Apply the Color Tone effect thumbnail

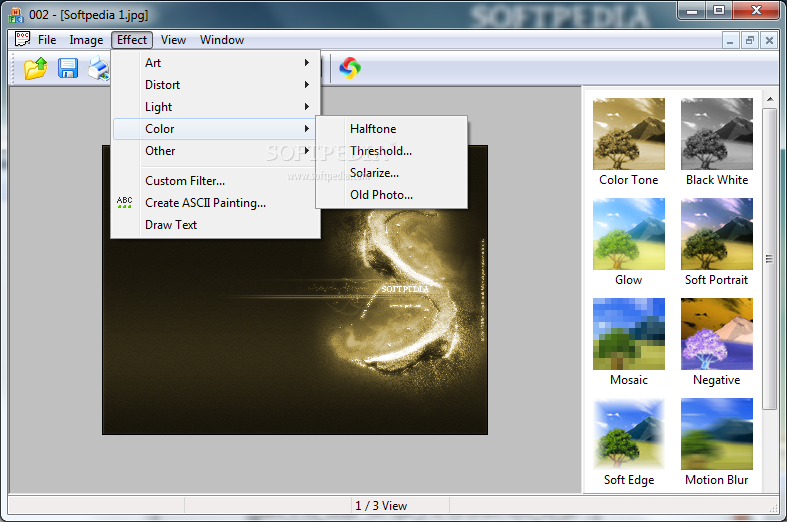(628, 134)
